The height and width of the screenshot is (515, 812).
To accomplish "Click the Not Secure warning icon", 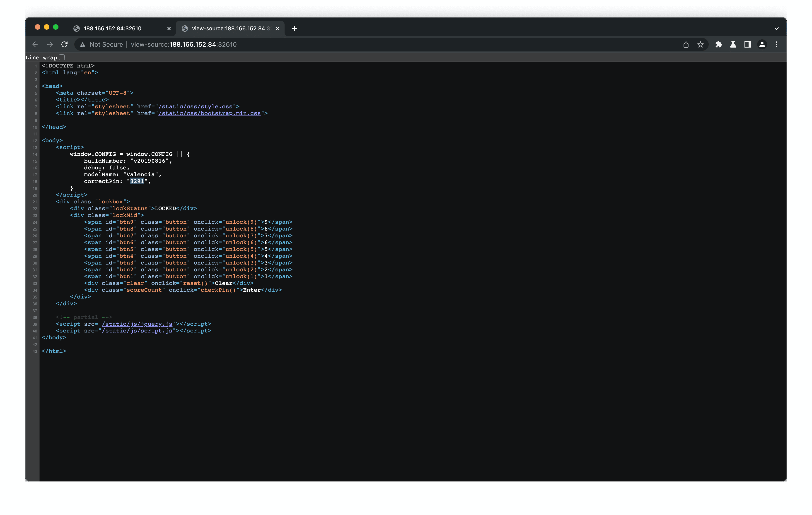I will pyautogui.click(x=83, y=44).
